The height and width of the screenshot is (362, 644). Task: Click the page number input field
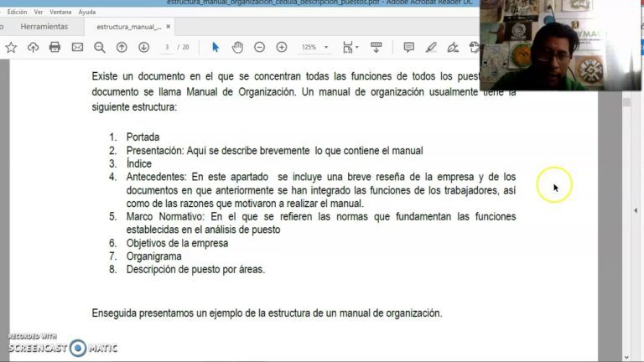pyautogui.click(x=168, y=48)
